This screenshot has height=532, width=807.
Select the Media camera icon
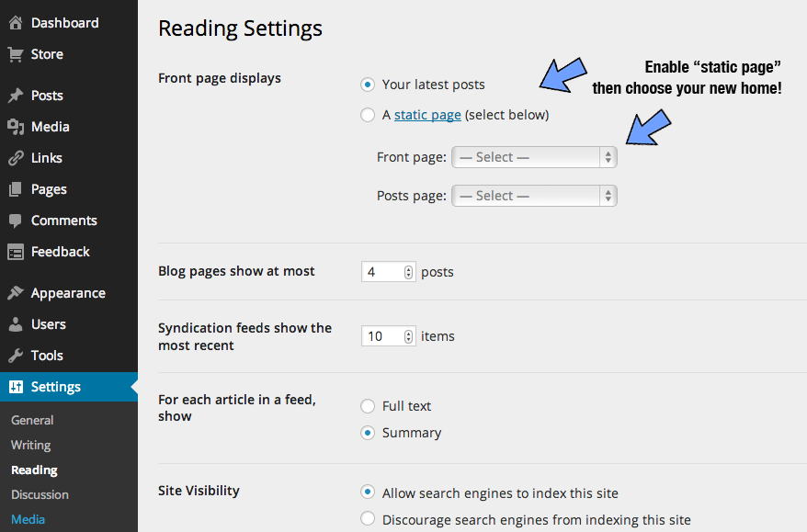(x=16, y=126)
